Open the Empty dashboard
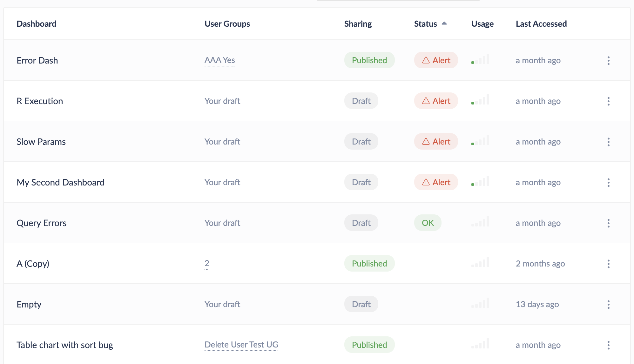The height and width of the screenshot is (364, 634). (x=29, y=304)
